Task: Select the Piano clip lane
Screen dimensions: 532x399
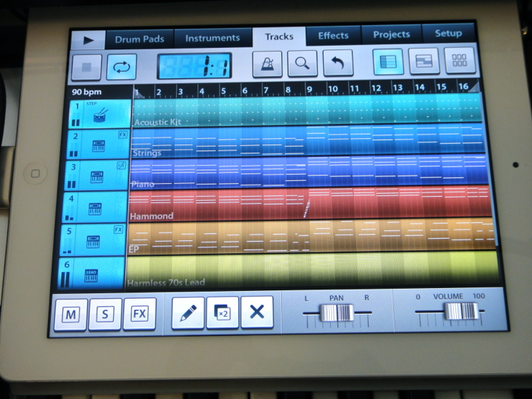Action: point(309,171)
